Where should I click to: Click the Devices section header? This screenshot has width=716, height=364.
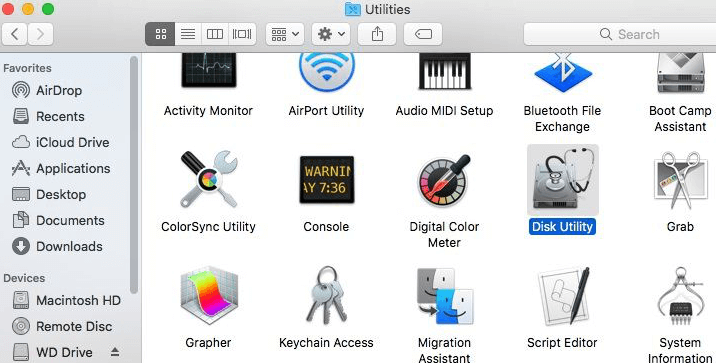tap(24, 278)
